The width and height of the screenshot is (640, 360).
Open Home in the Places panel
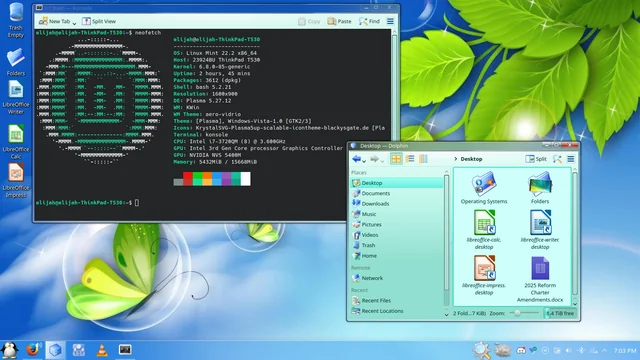coord(397,256)
